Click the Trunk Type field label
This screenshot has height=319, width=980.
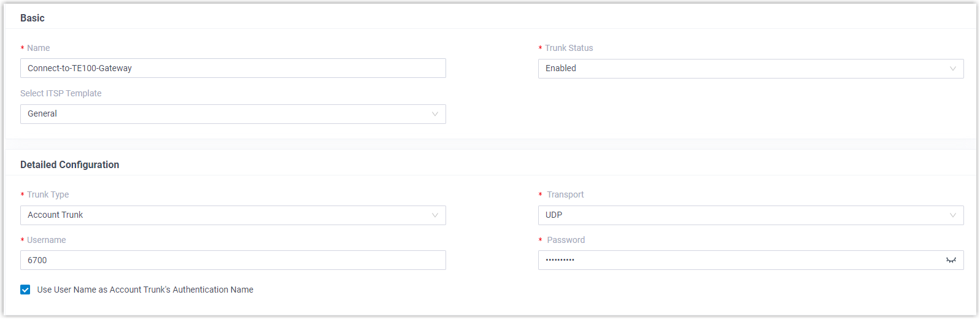click(x=48, y=194)
